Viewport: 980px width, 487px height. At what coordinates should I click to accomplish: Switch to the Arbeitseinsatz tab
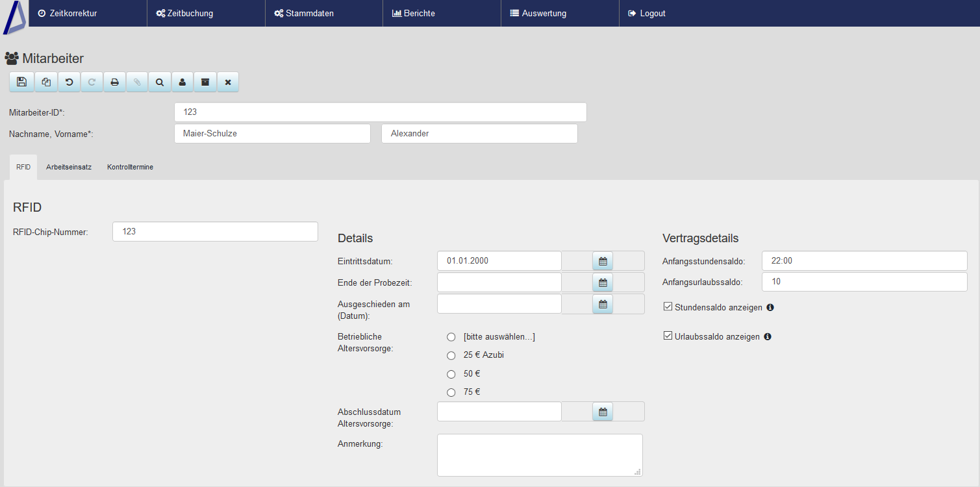(x=69, y=167)
